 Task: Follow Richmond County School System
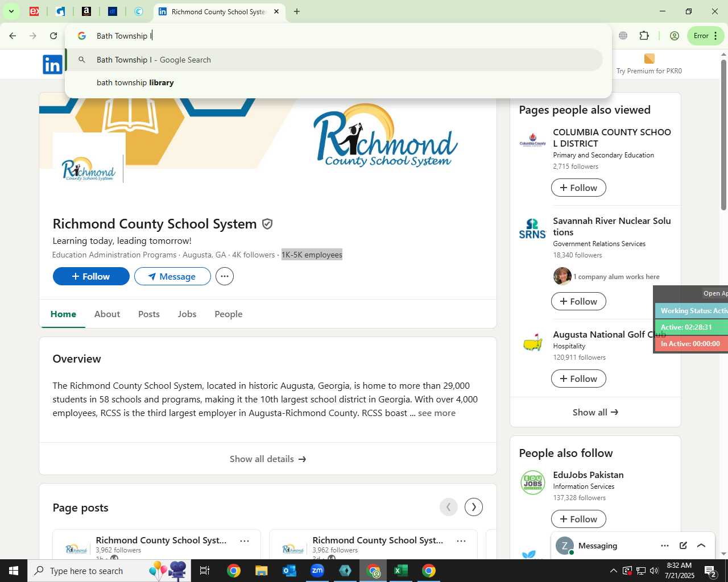tap(91, 276)
